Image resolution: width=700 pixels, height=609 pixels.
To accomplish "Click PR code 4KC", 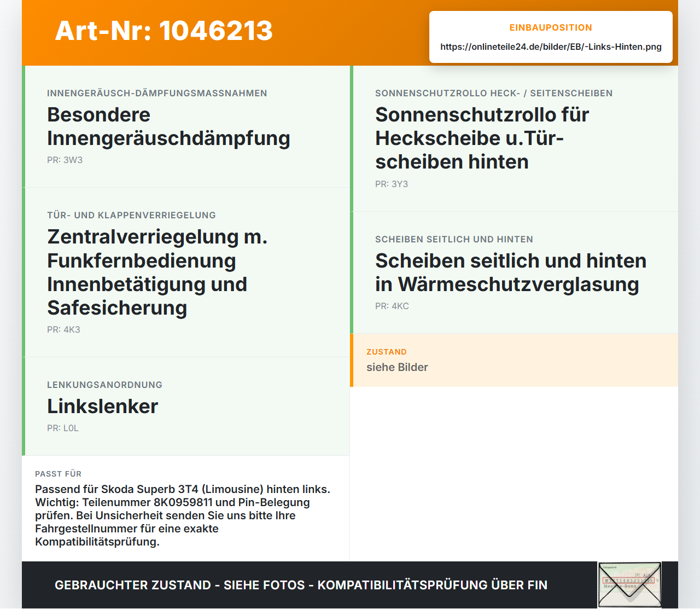I will click(392, 306).
